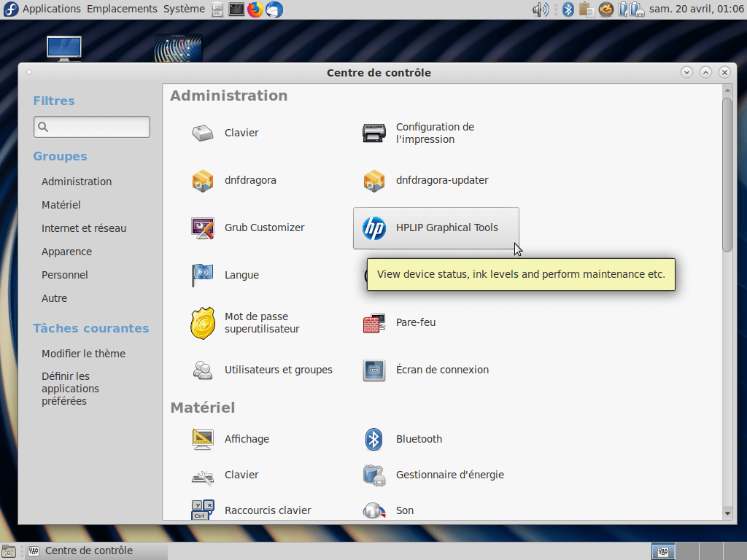This screenshot has height=560, width=747.
Task: Open HPLIP Graphical Tools
Action: 436,228
